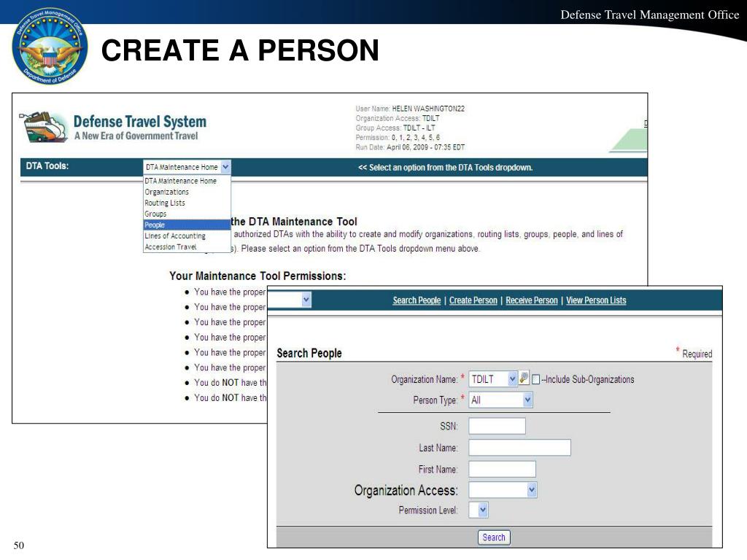The image size is (747, 560).
Task: Click the CREATE A PERSON slide title
Action: (240, 50)
